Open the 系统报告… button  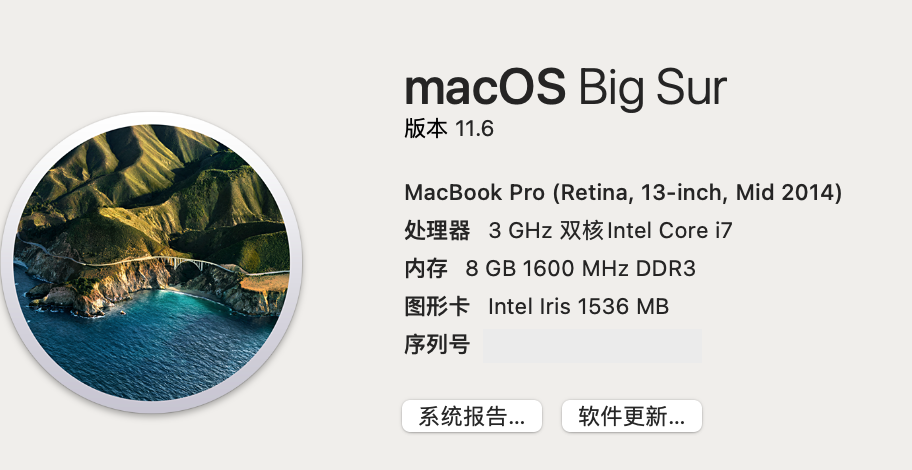click(x=472, y=417)
